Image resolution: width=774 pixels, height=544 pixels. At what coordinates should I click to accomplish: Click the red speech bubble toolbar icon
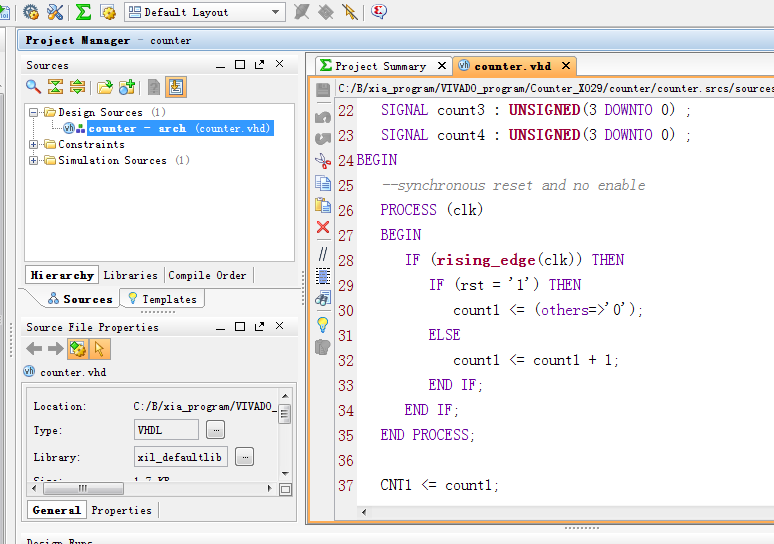click(379, 11)
